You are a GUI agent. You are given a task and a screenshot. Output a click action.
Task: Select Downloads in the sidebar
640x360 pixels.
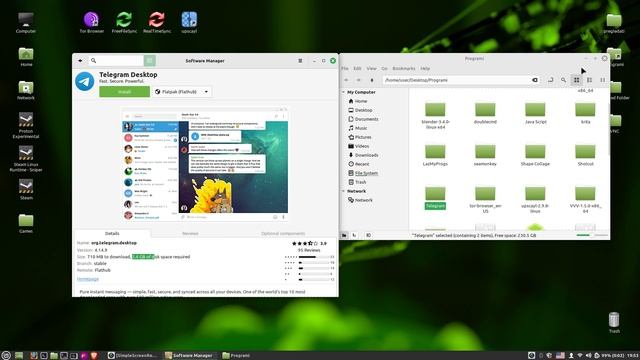pyautogui.click(x=367, y=155)
